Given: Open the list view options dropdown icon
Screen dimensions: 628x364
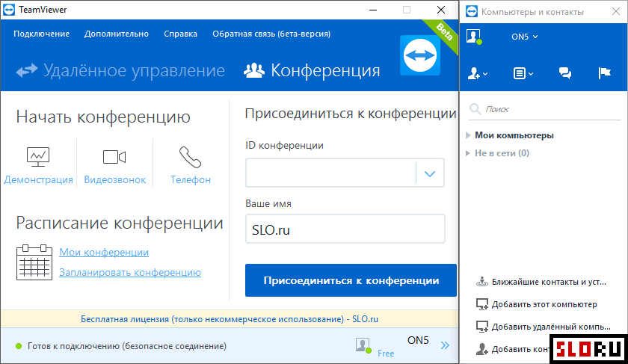Looking at the screenshot, I should pyautogui.click(x=523, y=73).
